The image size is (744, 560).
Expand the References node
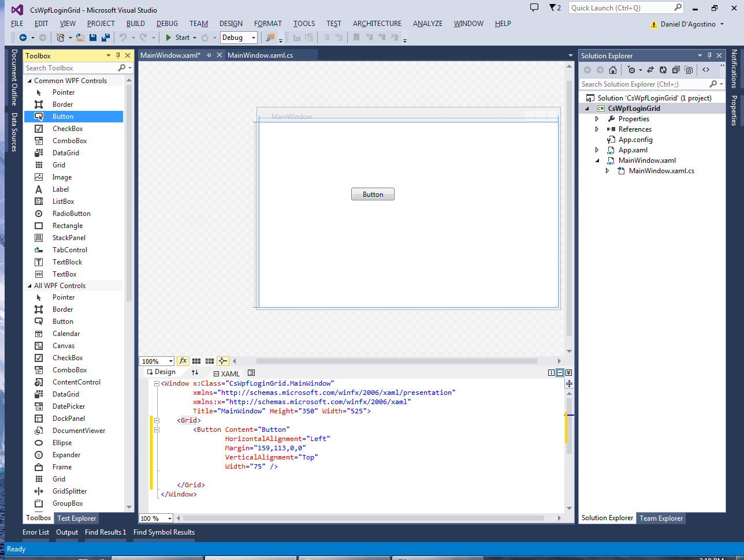click(597, 129)
